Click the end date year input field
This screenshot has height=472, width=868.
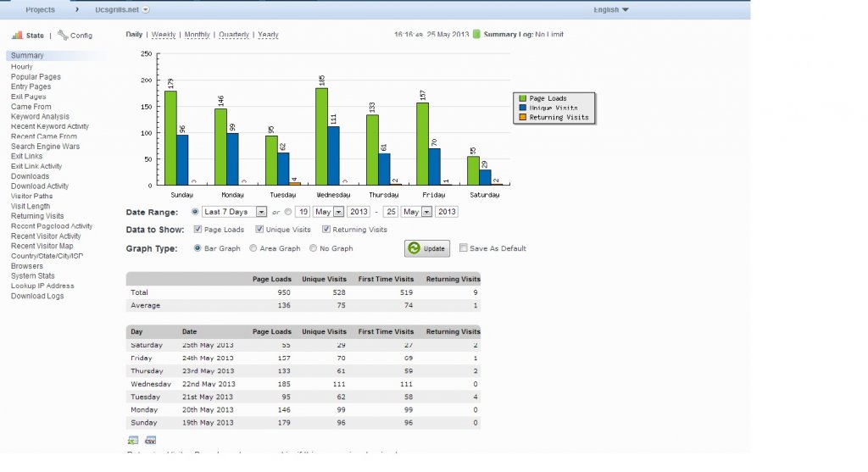coord(447,212)
